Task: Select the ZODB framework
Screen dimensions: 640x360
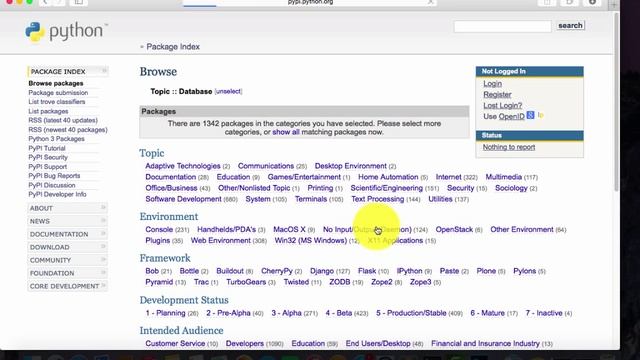Action: coord(340,282)
